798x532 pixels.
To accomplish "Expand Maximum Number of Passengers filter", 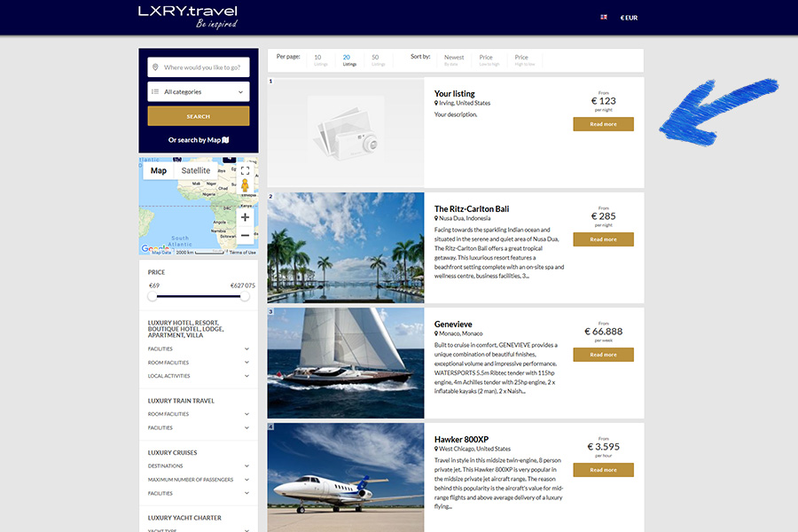I will pos(199,480).
